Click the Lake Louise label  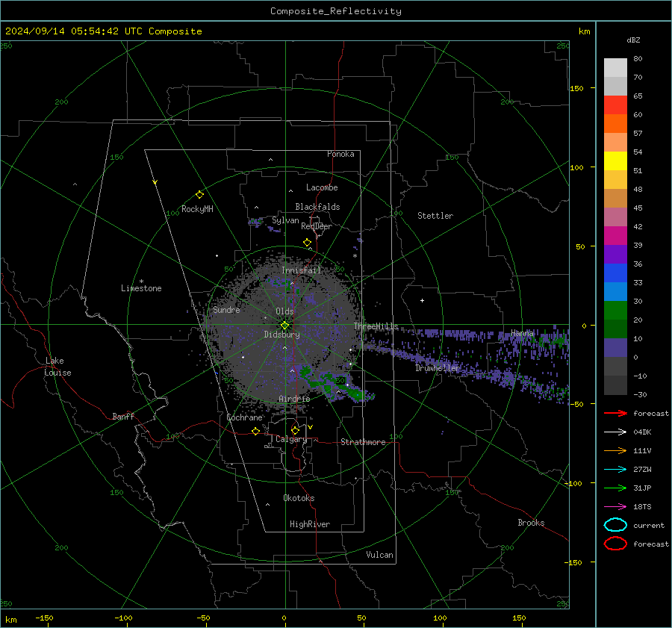coord(57,367)
